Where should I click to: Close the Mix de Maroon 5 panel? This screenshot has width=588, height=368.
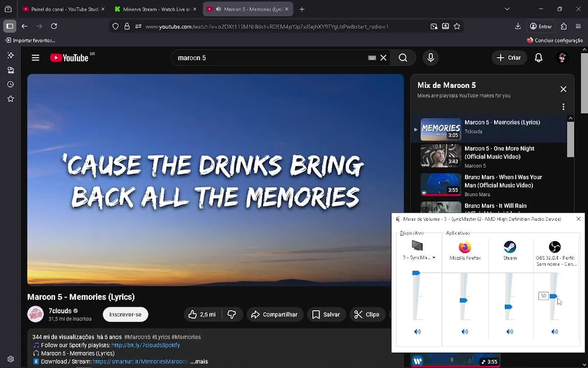(563, 89)
